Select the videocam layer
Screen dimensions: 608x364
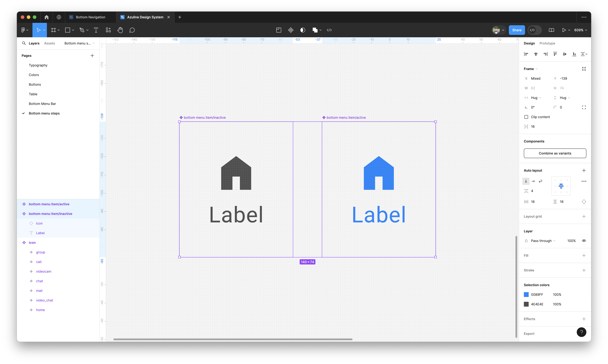coord(43,271)
